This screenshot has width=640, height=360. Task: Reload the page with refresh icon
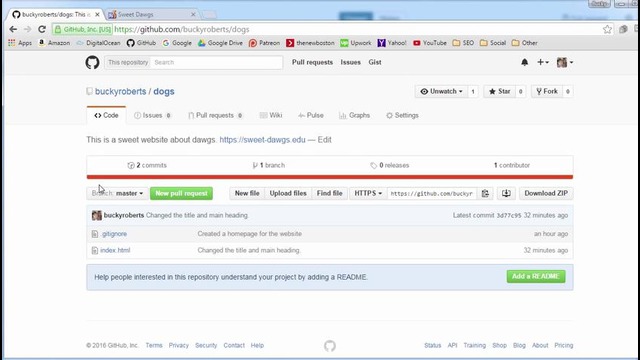pyautogui.click(x=42, y=29)
